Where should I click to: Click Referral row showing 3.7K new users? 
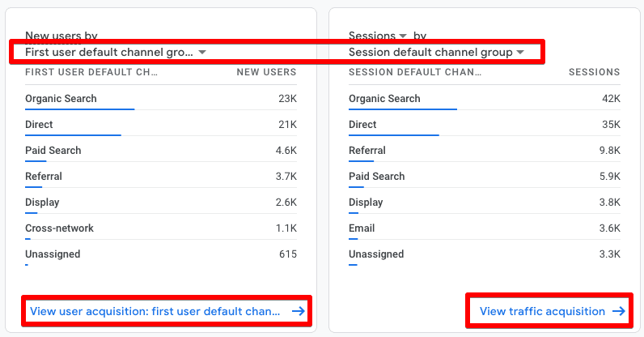(160, 176)
